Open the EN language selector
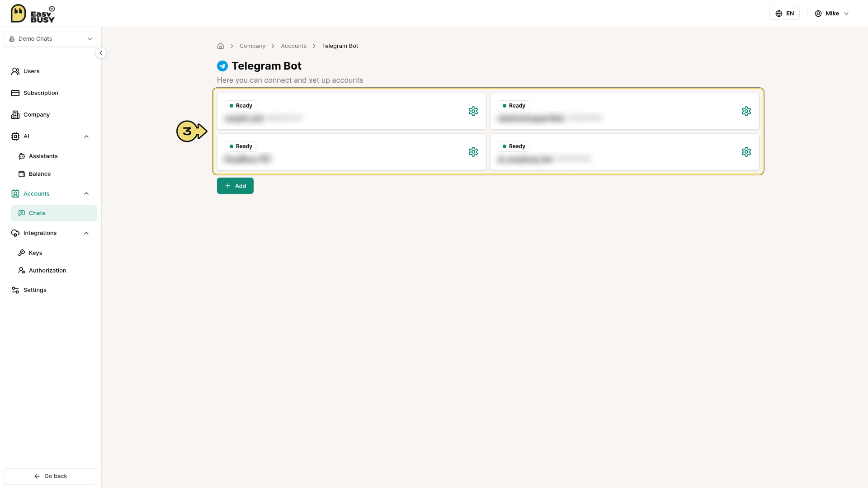This screenshot has height=488, width=868. click(x=785, y=14)
